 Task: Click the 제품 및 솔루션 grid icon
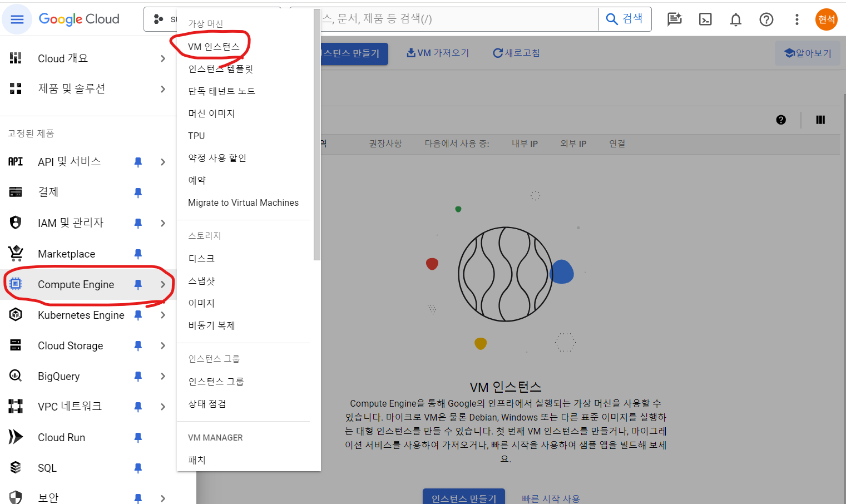click(x=16, y=88)
